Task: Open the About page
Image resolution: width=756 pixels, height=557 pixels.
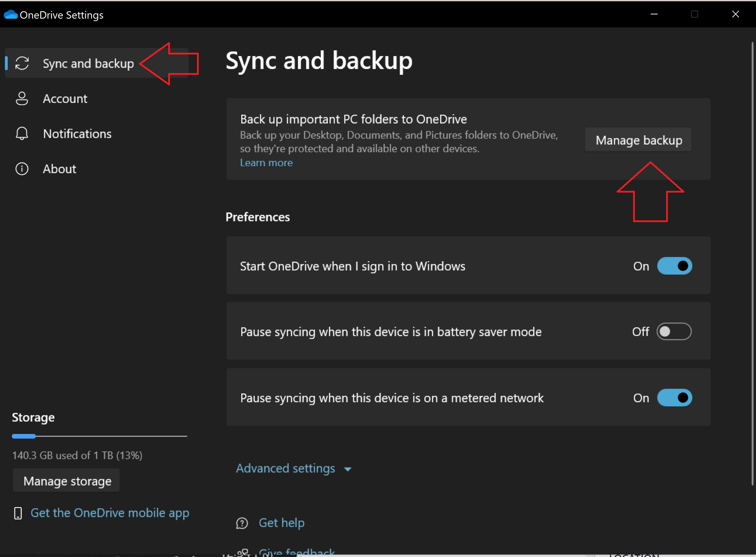Action: coord(59,169)
